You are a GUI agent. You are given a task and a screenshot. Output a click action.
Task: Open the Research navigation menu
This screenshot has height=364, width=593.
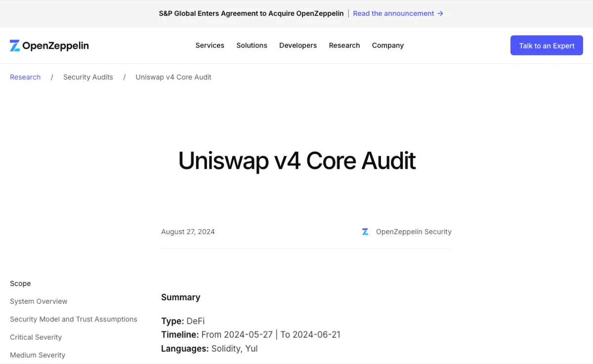pyautogui.click(x=344, y=45)
